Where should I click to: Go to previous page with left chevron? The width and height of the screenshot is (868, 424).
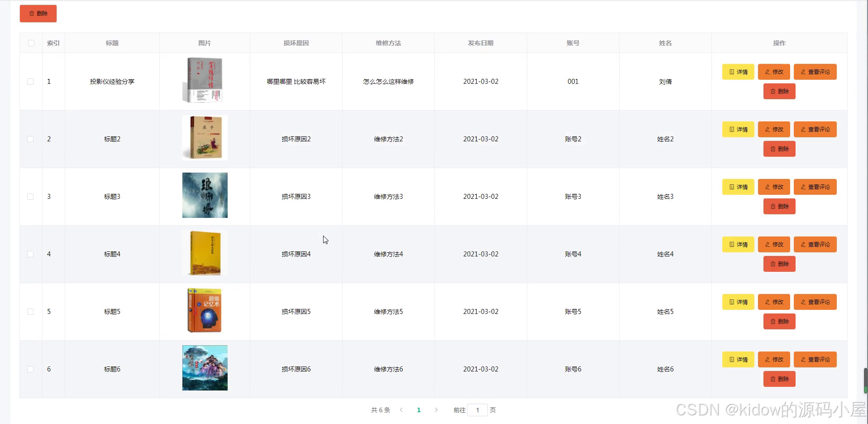(x=401, y=410)
